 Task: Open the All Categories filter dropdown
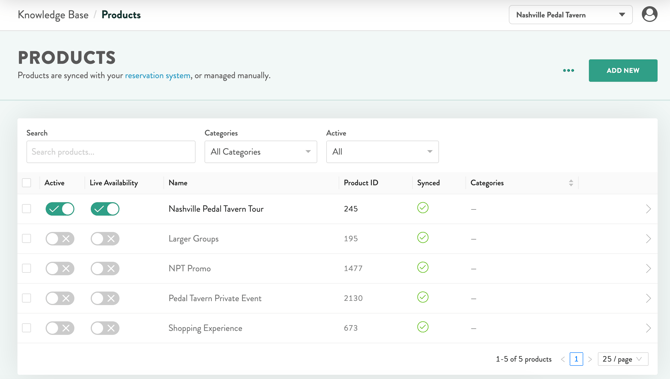[261, 152]
